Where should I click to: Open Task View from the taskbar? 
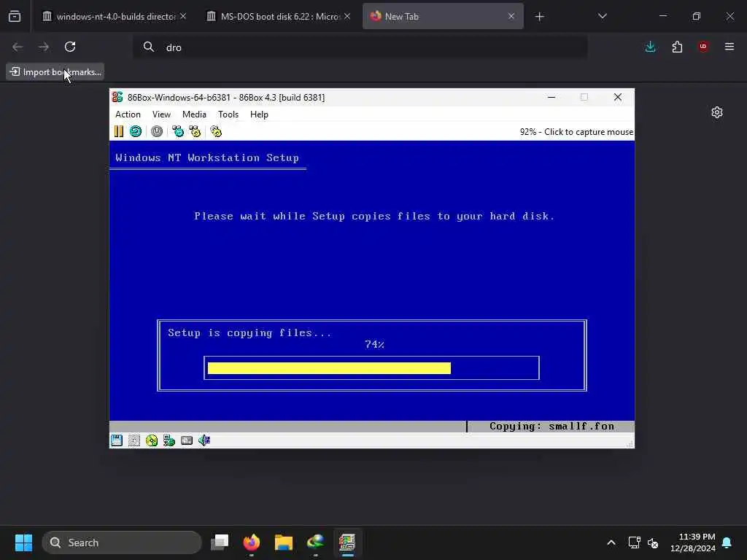[220, 542]
